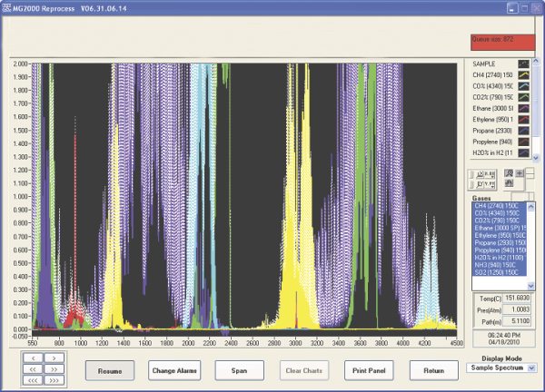Click the Span button

[240, 370]
